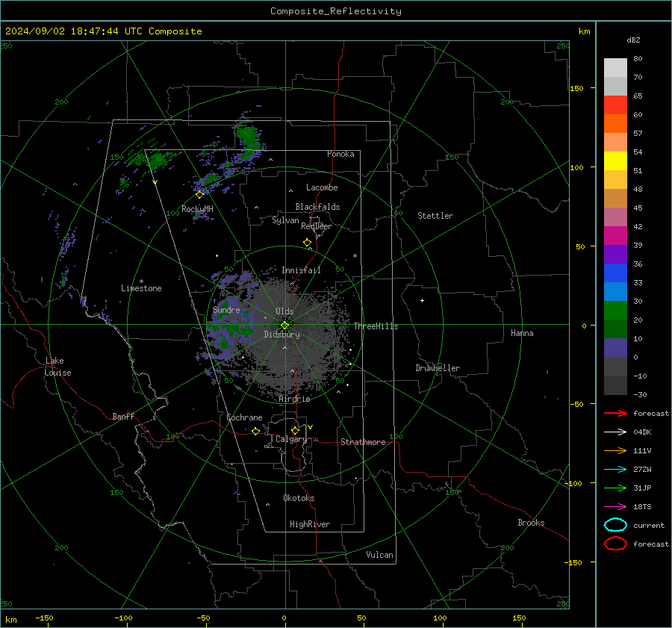
Task: Click the yellow diamond marker near RockyMH
Action: pos(199,195)
